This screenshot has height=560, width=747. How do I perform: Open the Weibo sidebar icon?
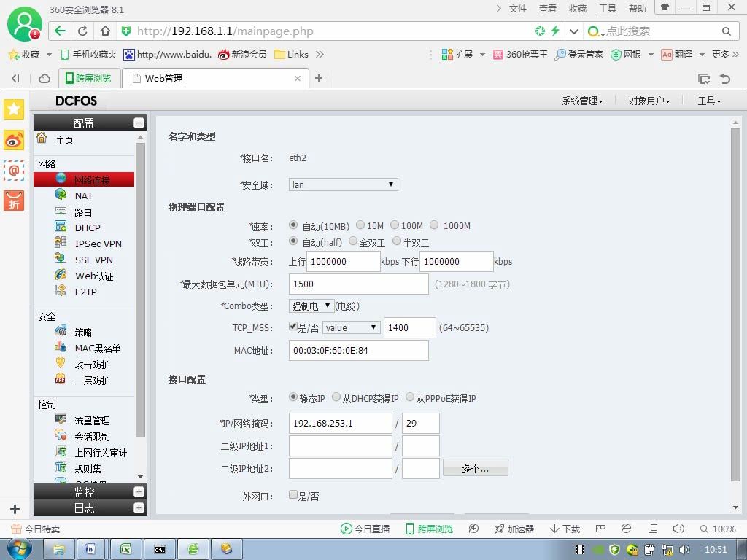click(14, 140)
